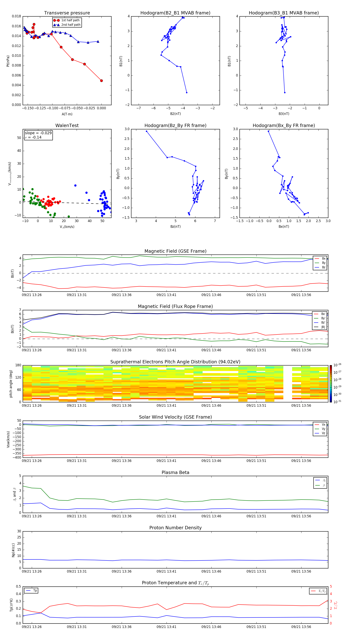Click the 'Bz(nT)' x-axis label
This screenshot has height=644, width=351.
(x=175, y=227)
